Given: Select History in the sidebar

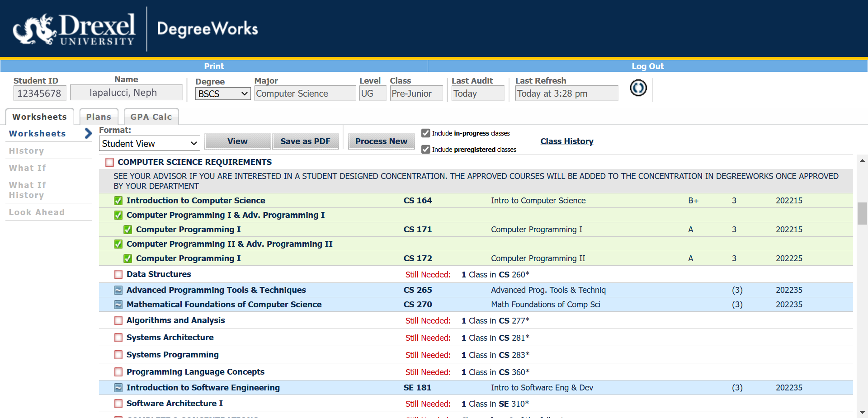Looking at the screenshot, I should 26,150.
